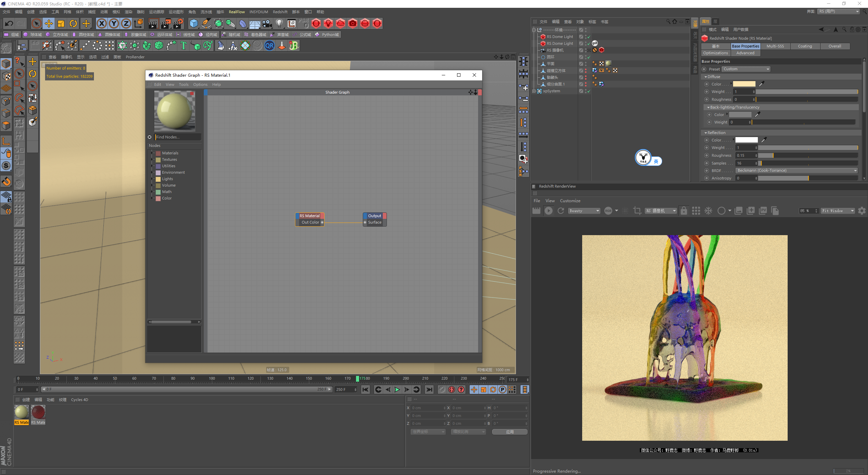Collapse the Diffuse section triangle
868x475 pixels.
click(x=706, y=77)
